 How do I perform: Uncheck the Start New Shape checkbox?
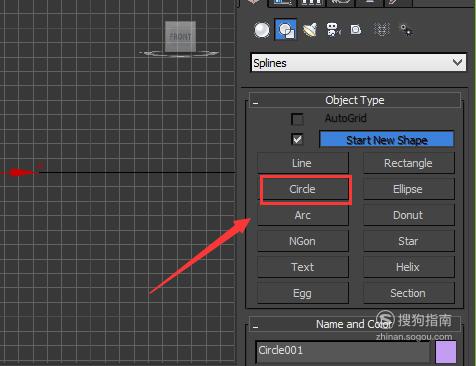click(x=297, y=139)
